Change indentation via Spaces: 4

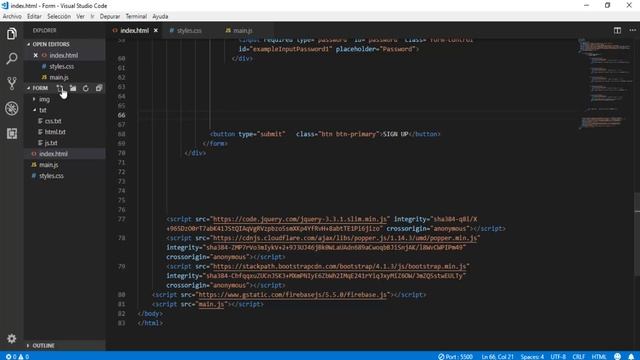[x=532, y=356]
